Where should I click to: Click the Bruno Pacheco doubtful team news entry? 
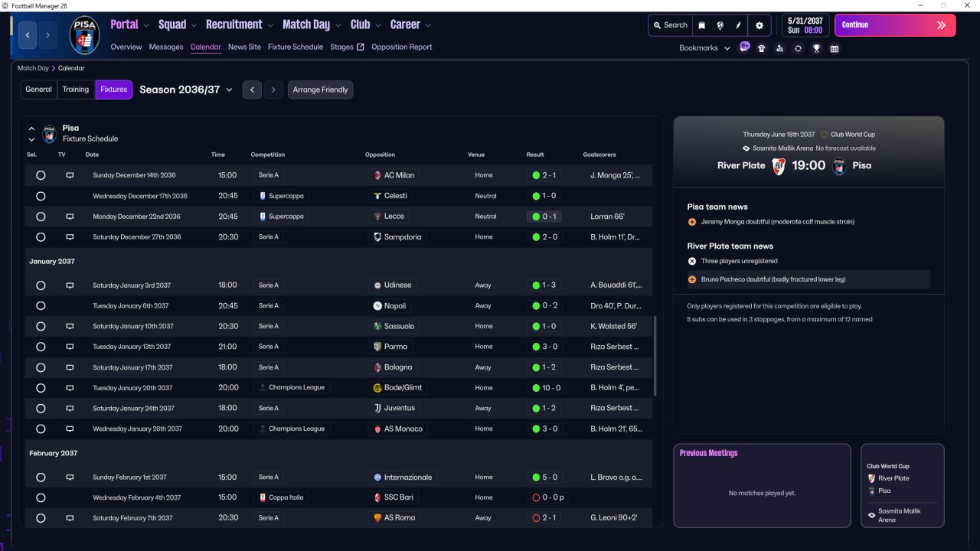(x=808, y=280)
